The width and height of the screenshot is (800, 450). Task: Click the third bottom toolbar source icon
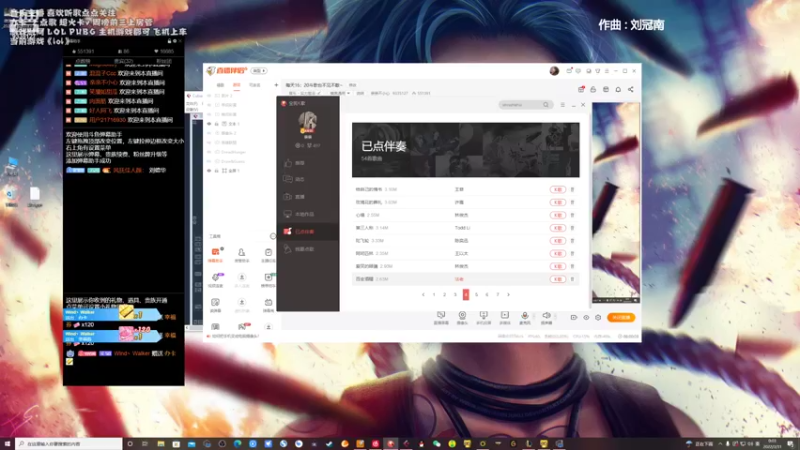tap(483, 317)
